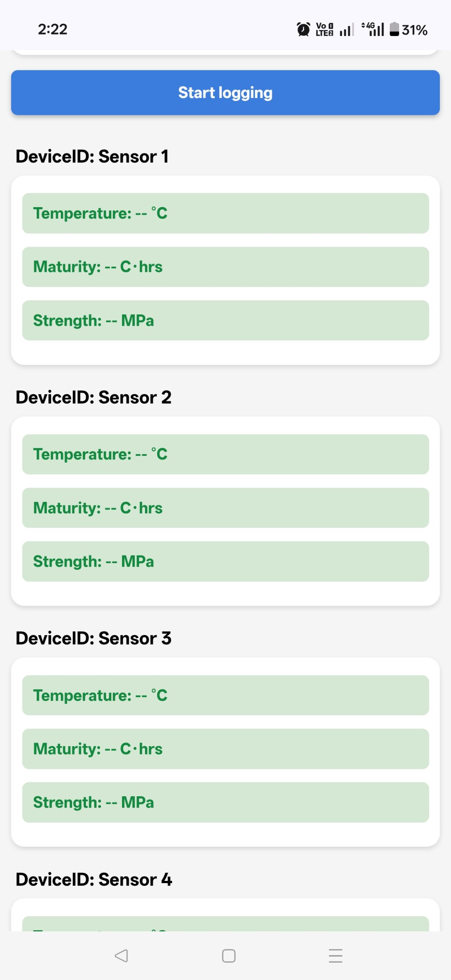Tap Sensor 2 Temperature reading row

tap(225, 454)
